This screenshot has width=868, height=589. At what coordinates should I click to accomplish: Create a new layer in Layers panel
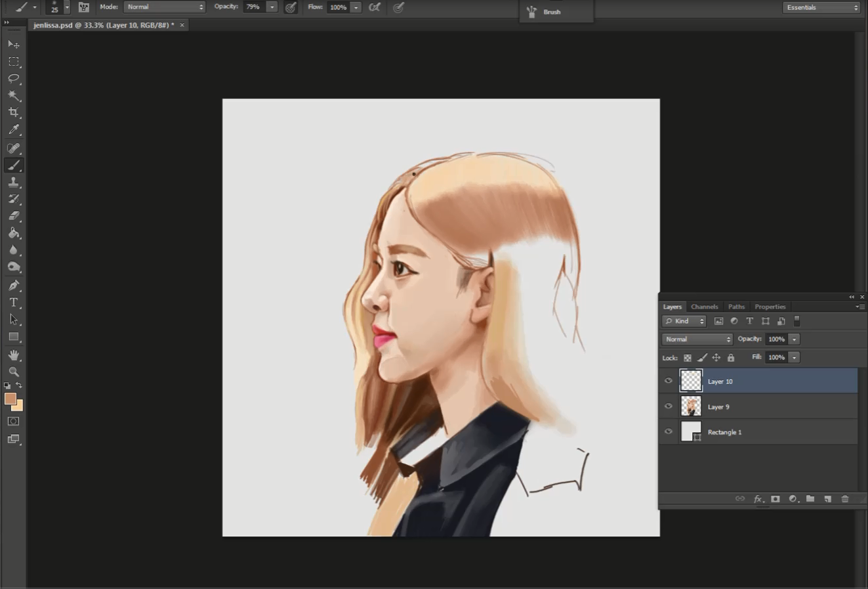click(828, 499)
